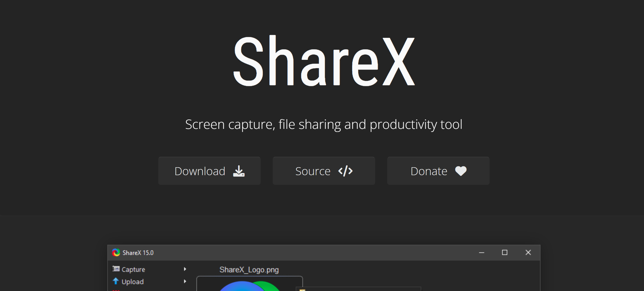
Task: Click the heart icon beside Donate
Action: [461, 171]
